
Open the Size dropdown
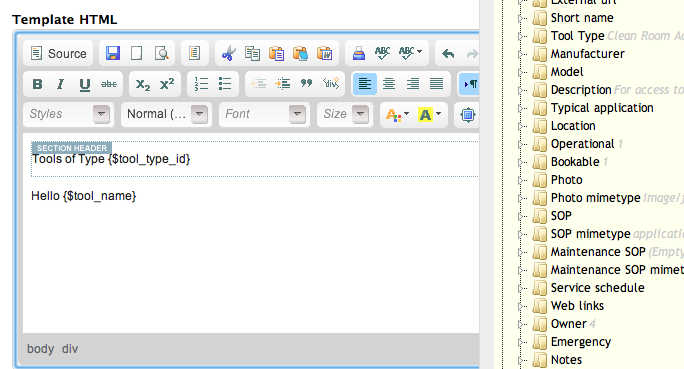[x=345, y=114]
